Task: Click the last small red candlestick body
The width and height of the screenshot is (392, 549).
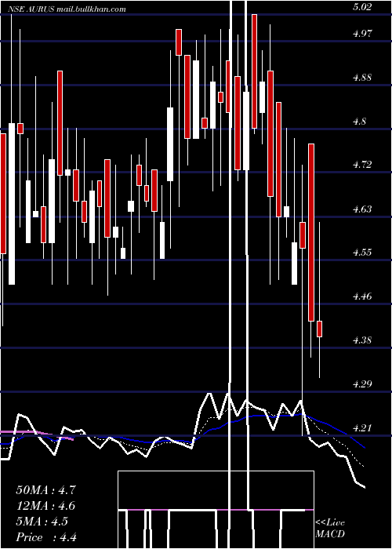Action: point(319,329)
